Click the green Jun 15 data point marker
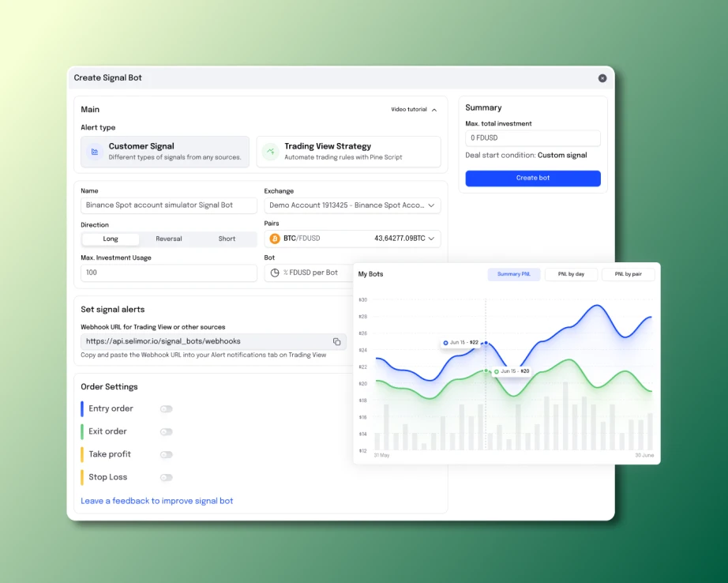The width and height of the screenshot is (728, 583). [x=486, y=370]
